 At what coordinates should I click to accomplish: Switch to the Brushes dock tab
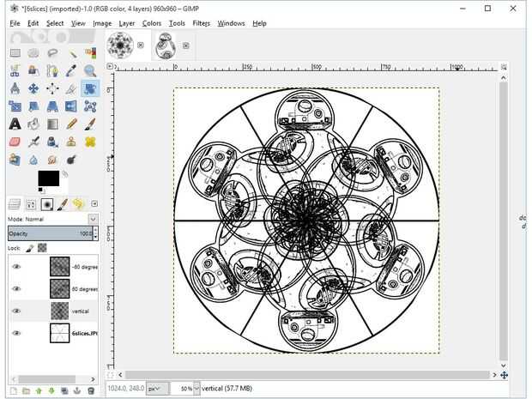tap(47, 204)
